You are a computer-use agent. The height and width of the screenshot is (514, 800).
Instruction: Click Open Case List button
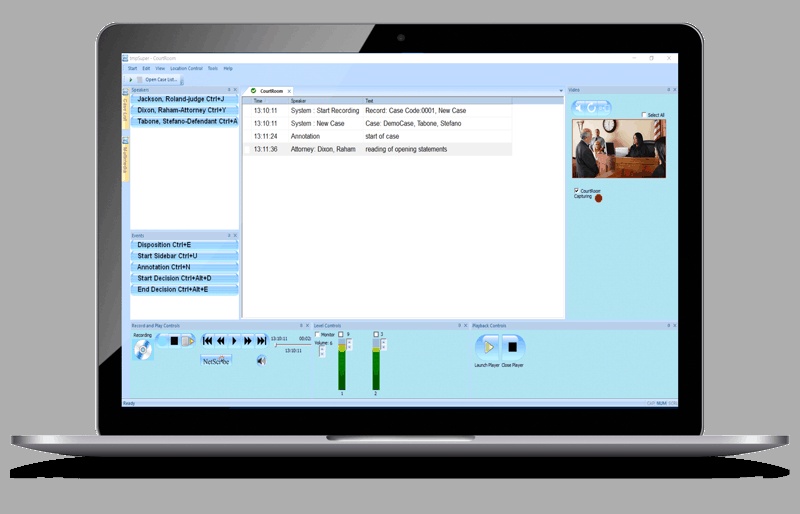click(x=161, y=80)
